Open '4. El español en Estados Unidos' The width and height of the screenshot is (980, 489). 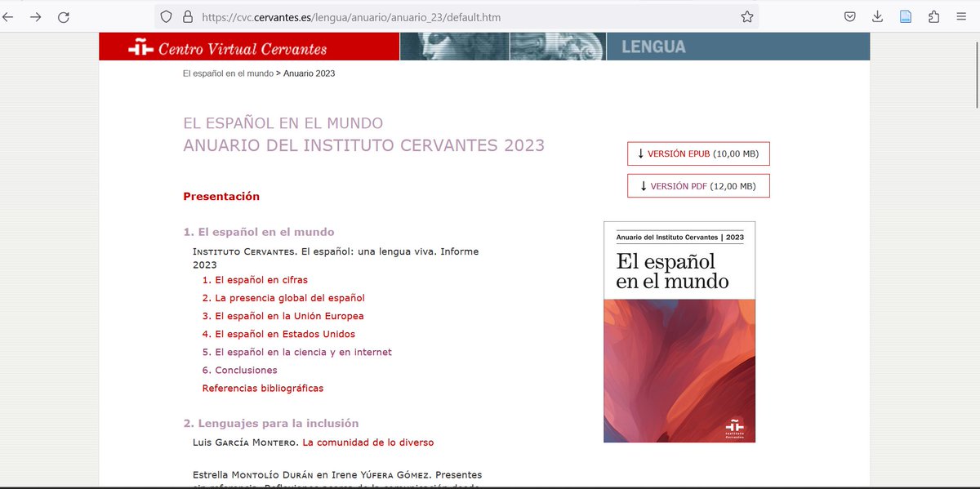point(278,334)
